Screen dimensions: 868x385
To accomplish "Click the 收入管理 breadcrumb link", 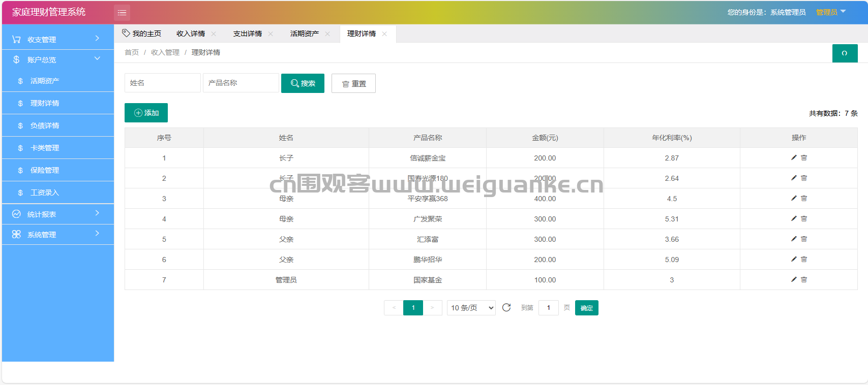I will click(165, 52).
